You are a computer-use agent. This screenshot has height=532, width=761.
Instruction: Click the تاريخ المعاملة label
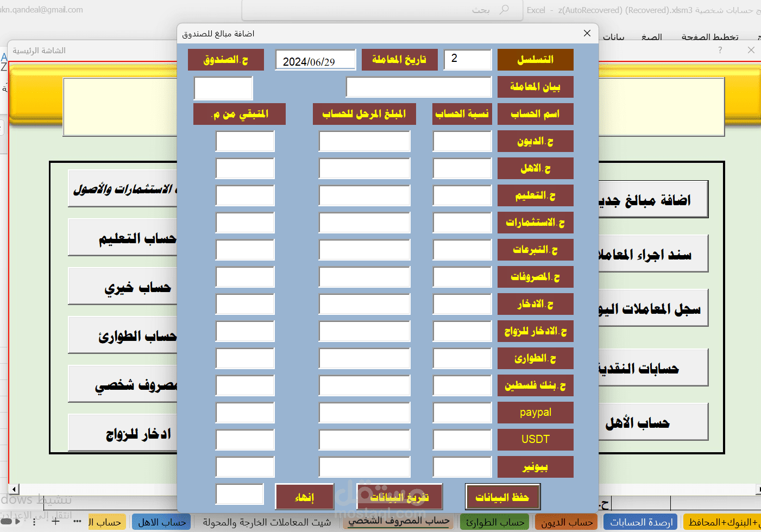click(400, 60)
